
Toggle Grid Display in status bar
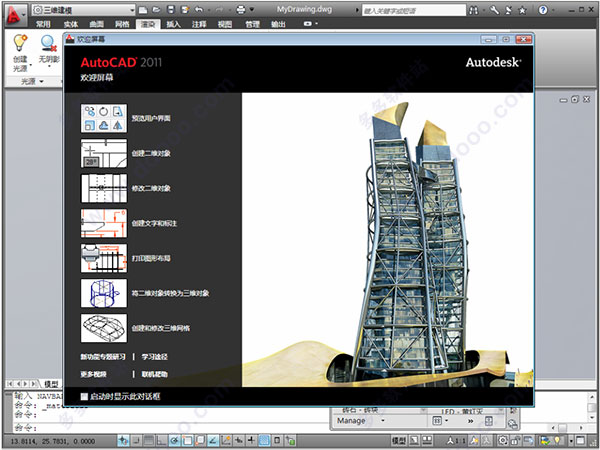(x=149, y=441)
